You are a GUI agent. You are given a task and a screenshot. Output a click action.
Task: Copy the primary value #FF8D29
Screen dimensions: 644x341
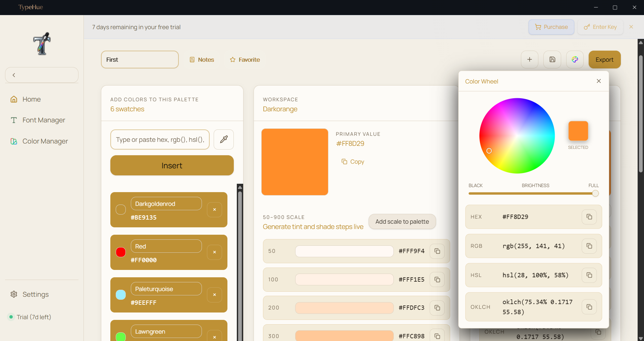click(353, 162)
